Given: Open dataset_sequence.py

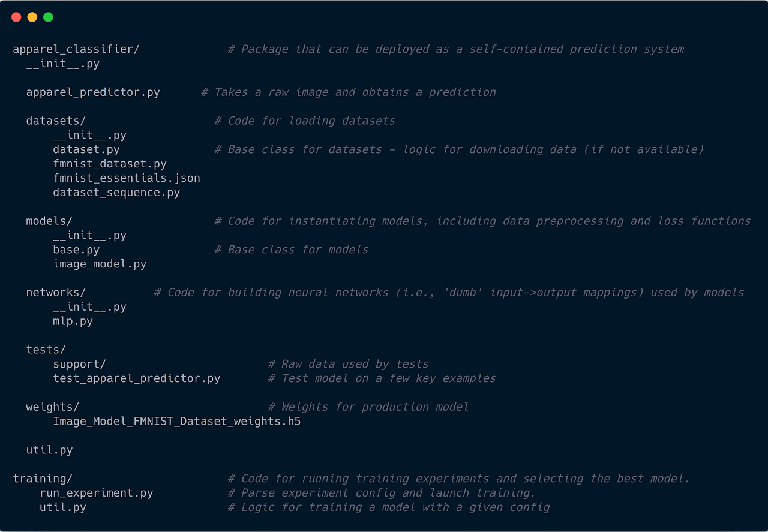Looking at the screenshot, I should (x=117, y=192).
